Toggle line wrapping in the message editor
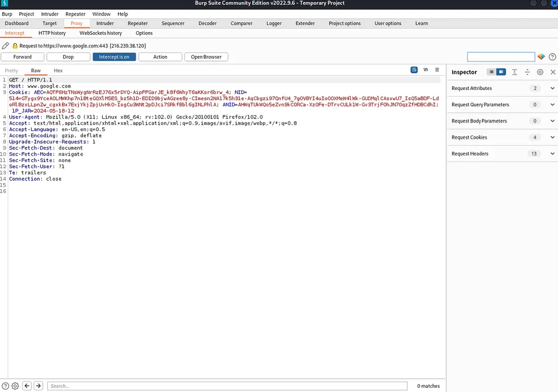 click(x=414, y=70)
